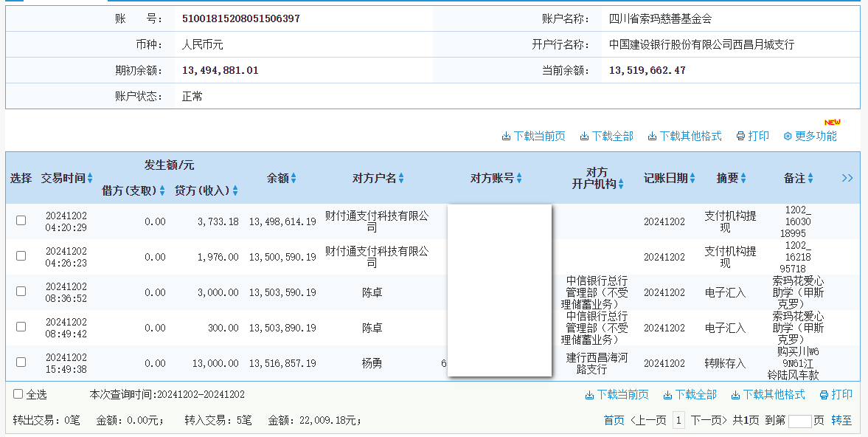Viewport: 868px width, 437px height.
Task: Click account name 四川省索玛慈善基金会
Action: point(661,19)
